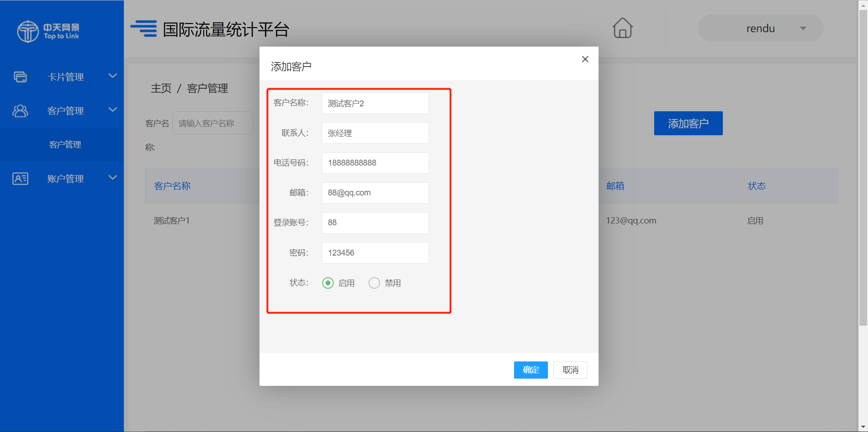
Task: Click the card management sidebar icon
Action: 20,77
